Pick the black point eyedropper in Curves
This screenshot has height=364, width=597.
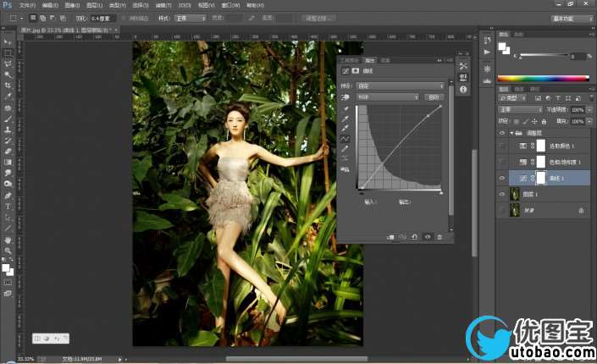point(345,109)
